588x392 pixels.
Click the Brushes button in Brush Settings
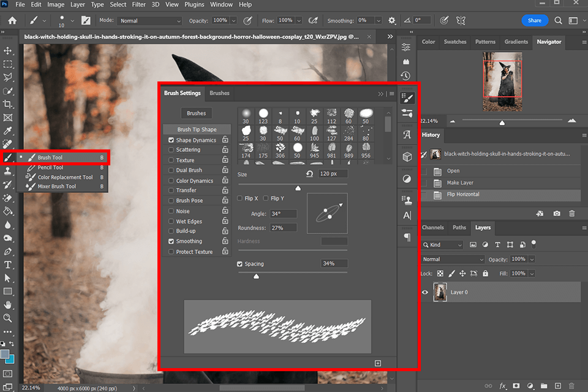[x=197, y=113]
